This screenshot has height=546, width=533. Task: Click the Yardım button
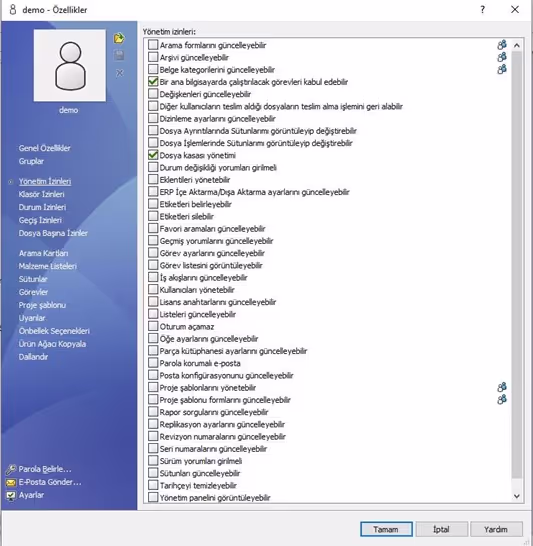click(496, 529)
